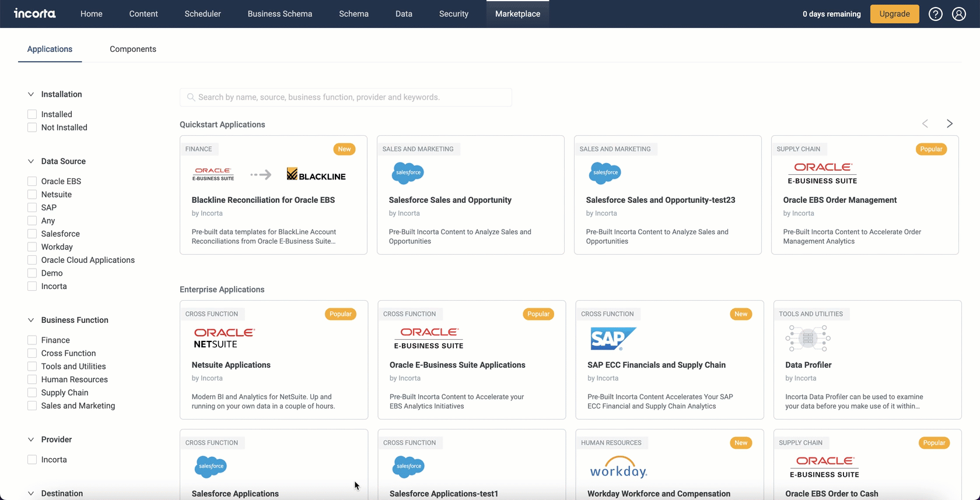Click New badge on Blackline Reconciliation card
The width and height of the screenshot is (980, 500).
(x=345, y=149)
